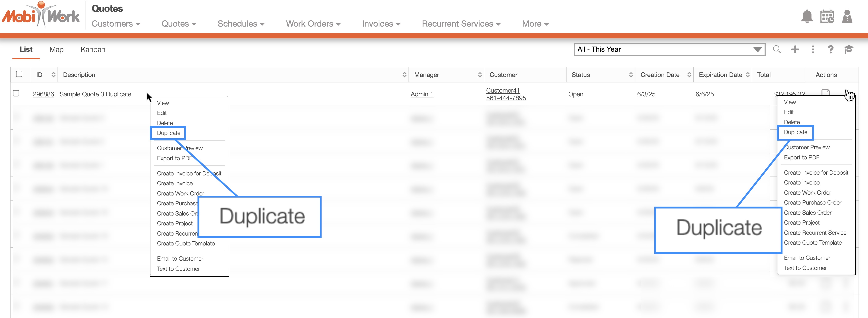Open the three-dot more options icon

coord(813,50)
